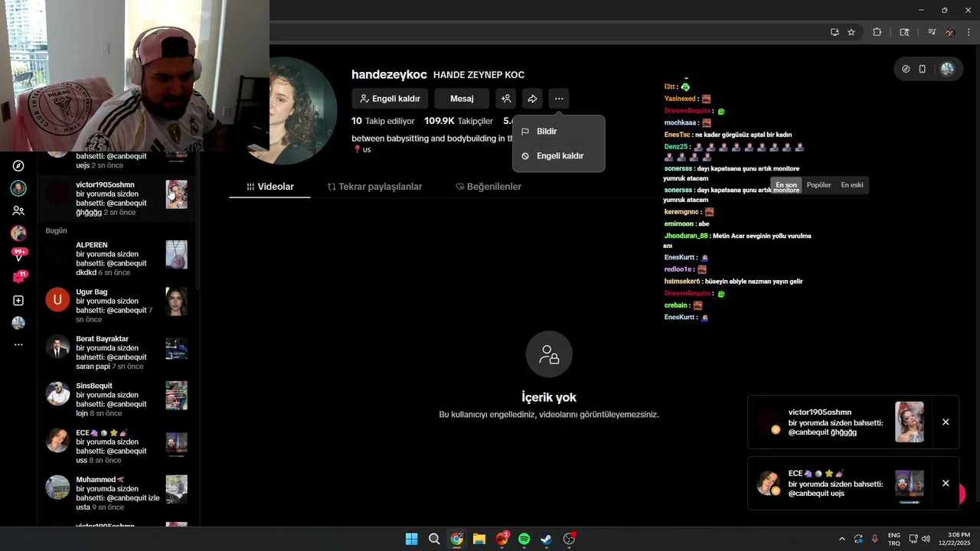Open the inbox icon with 11 badge
Screen dimensions: 980x551
(x=18, y=277)
